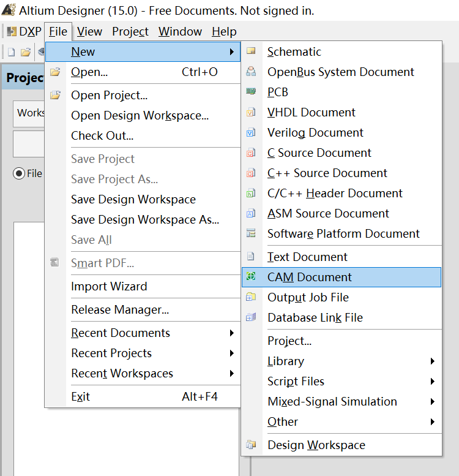Image resolution: width=459 pixels, height=476 pixels.
Task: Open the Window menu
Action: (x=180, y=32)
